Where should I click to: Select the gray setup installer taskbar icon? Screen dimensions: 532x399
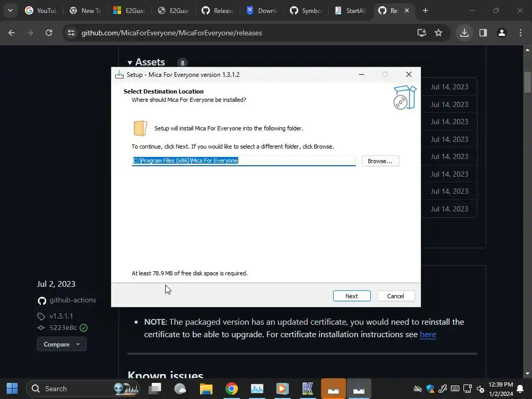[358, 389]
